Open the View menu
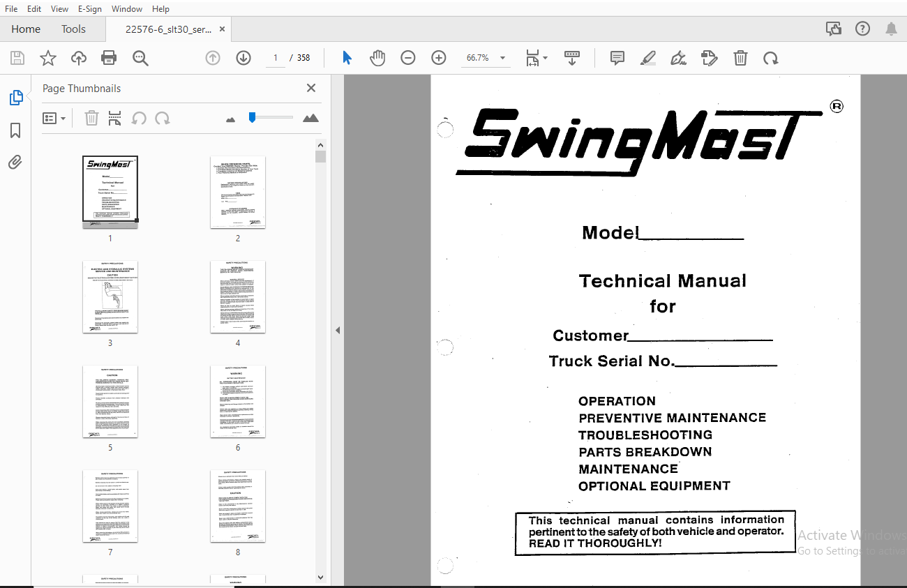907x588 pixels. (x=60, y=9)
